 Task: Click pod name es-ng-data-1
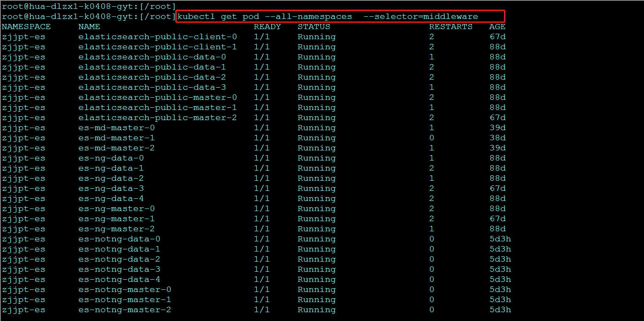pyautogui.click(x=111, y=168)
